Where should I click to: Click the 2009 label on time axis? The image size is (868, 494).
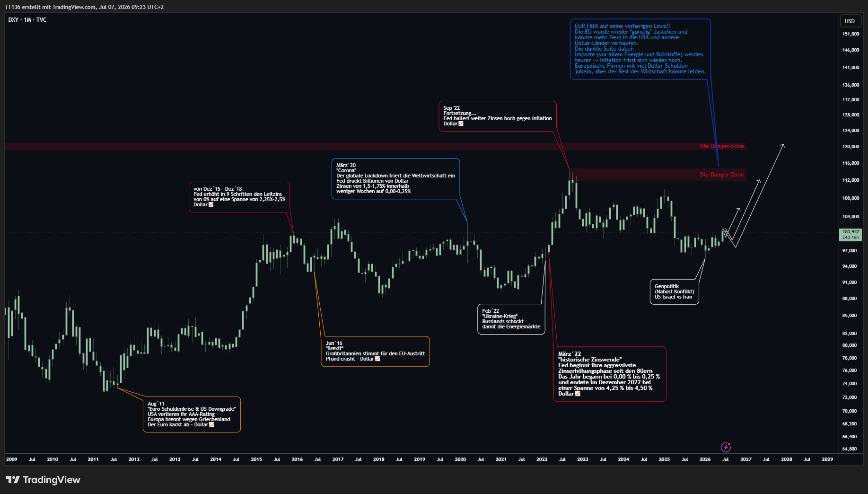click(12, 459)
